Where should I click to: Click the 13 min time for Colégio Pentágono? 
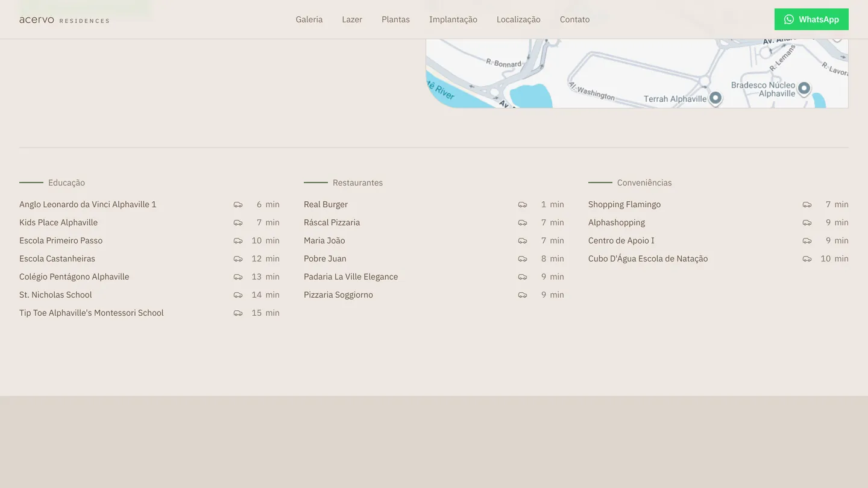[x=265, y=277]
